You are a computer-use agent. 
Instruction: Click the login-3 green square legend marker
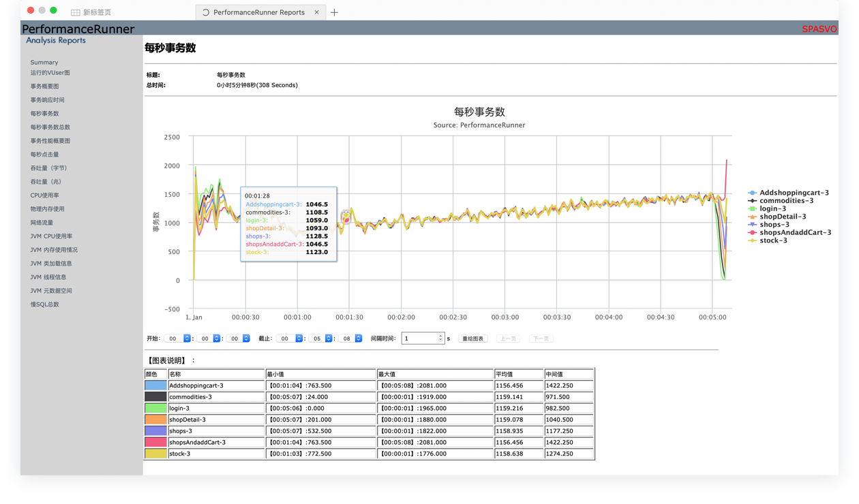[753, 209]
